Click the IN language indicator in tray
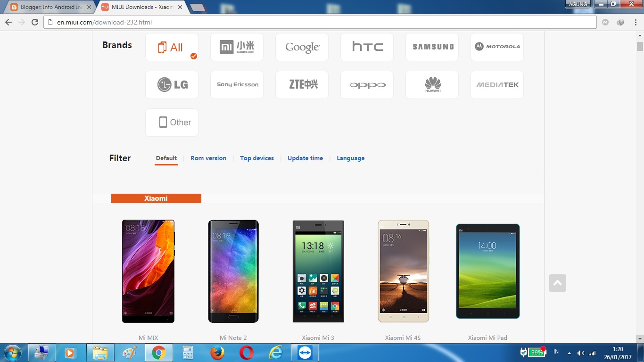This screenshot has width=644, height=362. (556, 352)
